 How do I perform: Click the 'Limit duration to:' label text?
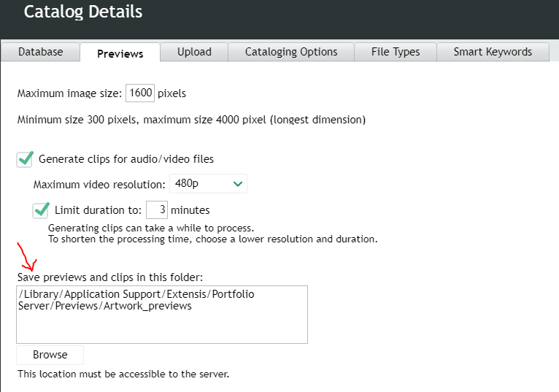click(x=98, y=210)
